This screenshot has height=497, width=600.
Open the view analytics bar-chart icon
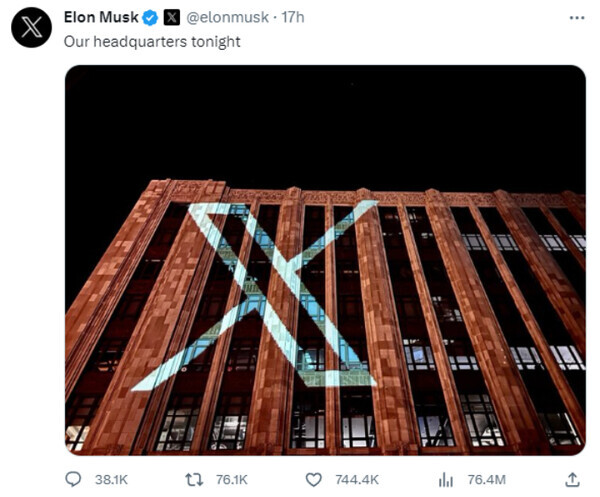pos(445,479)
